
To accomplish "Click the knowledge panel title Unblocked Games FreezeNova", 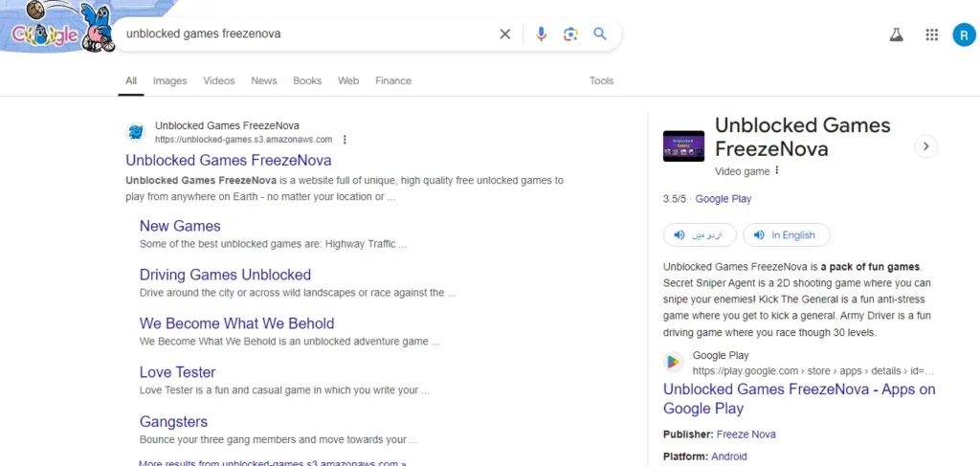I will 803,137.
